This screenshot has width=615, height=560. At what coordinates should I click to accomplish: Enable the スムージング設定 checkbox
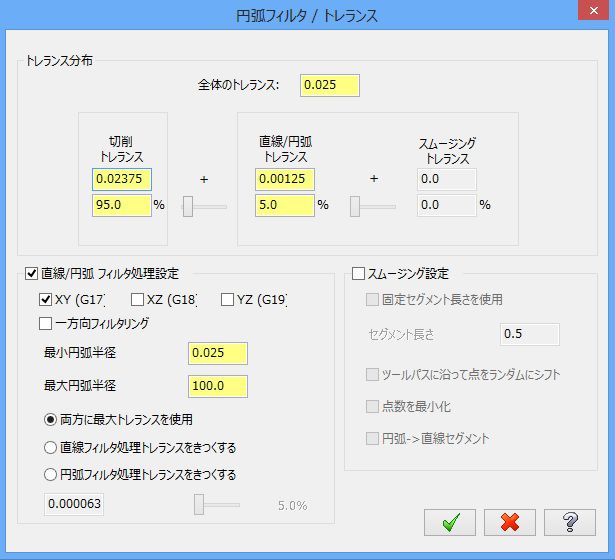tap(358, 273)
